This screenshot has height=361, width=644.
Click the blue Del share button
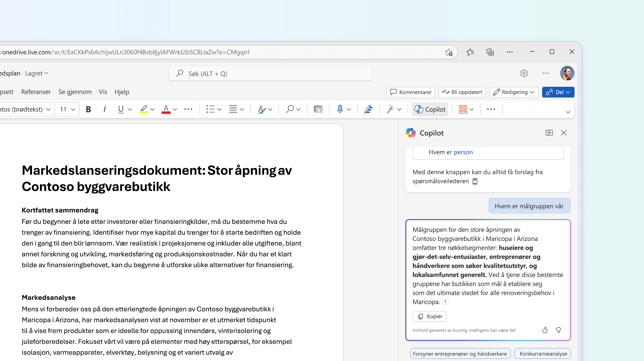tap(558, 92)
